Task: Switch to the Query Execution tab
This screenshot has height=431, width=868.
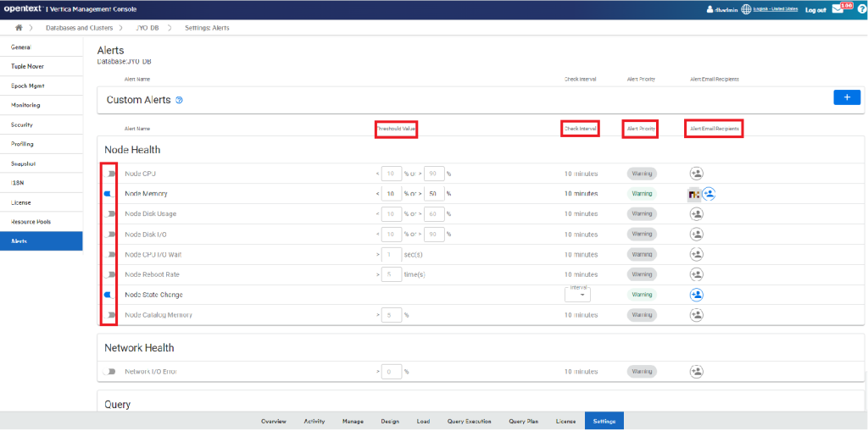Action: point(468,421)
